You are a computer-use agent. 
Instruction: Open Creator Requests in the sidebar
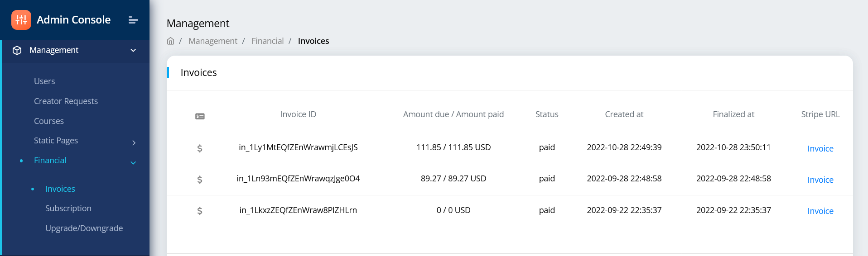pos(66,101)
